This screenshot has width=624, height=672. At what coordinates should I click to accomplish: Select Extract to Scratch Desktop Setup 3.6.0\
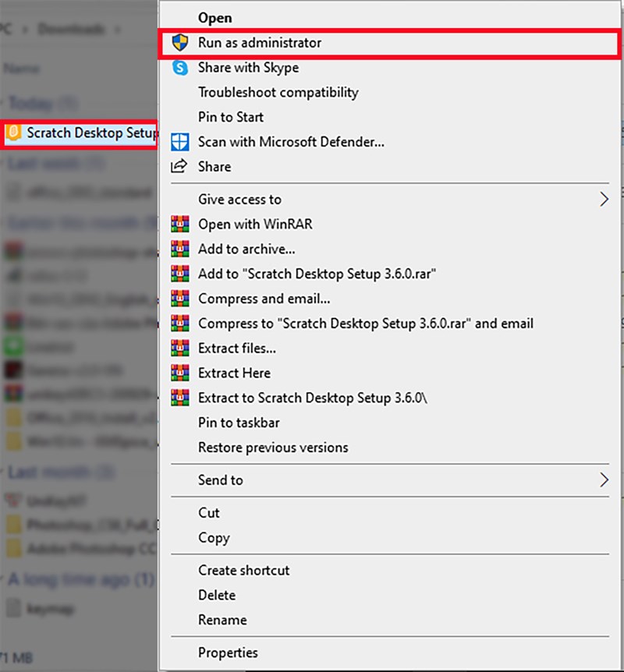389,398
